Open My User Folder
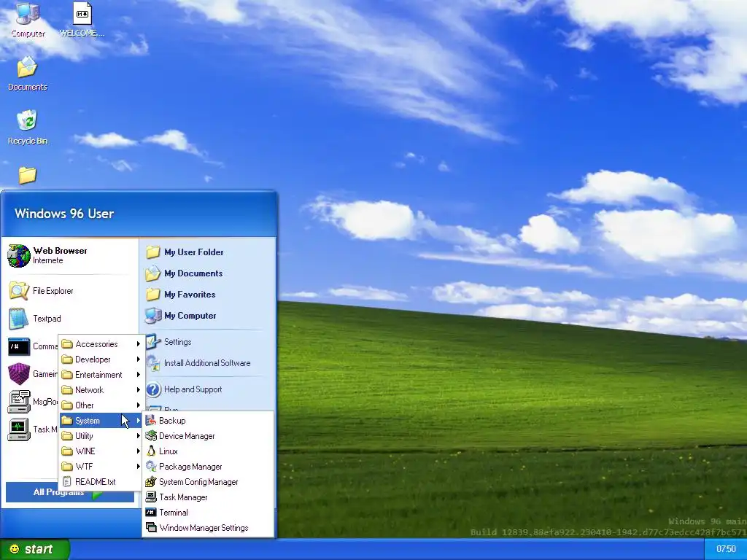 (208, 252)
